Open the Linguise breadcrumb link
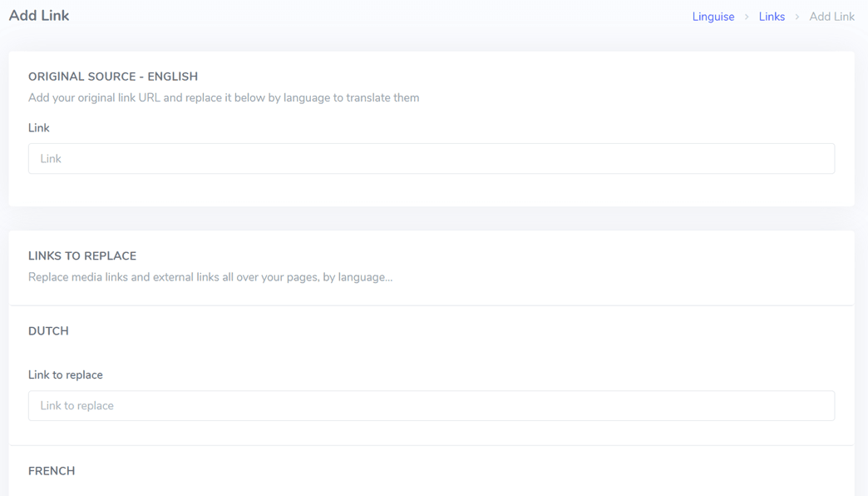868x496 pixels. pos(713,17)
